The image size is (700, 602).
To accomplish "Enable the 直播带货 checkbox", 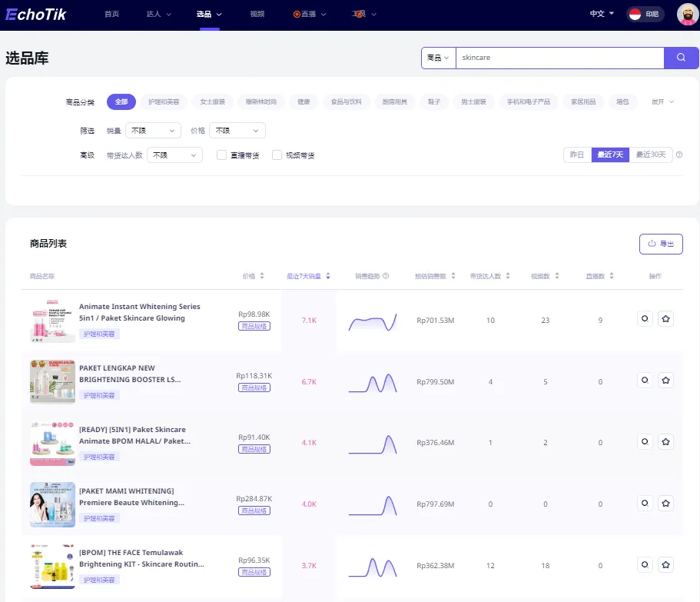I will 221,155.
